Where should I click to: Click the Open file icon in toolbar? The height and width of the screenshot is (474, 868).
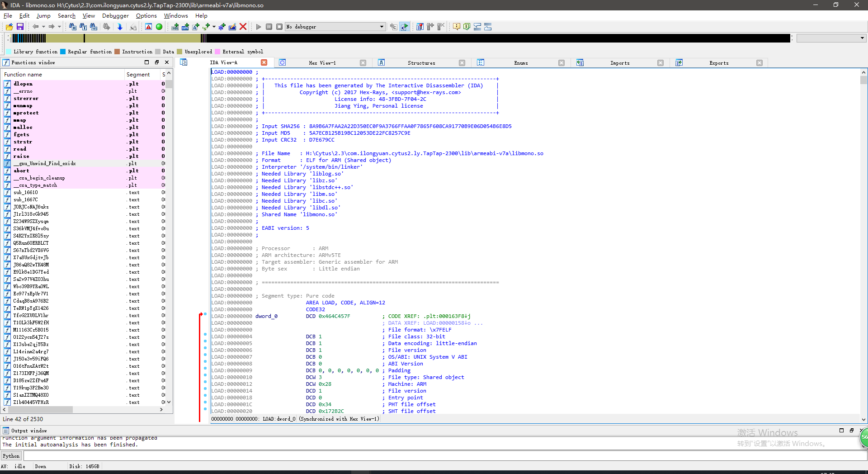click(9, 27)
